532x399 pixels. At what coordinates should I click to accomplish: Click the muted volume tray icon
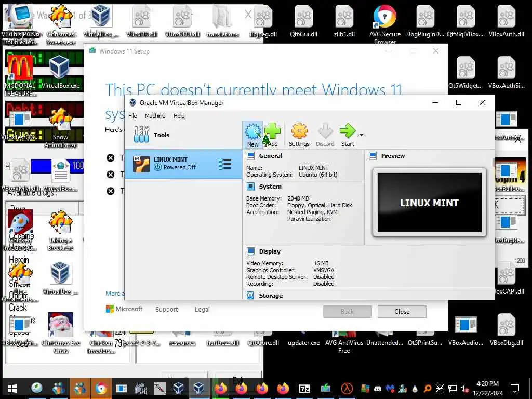tap(464, 389)
